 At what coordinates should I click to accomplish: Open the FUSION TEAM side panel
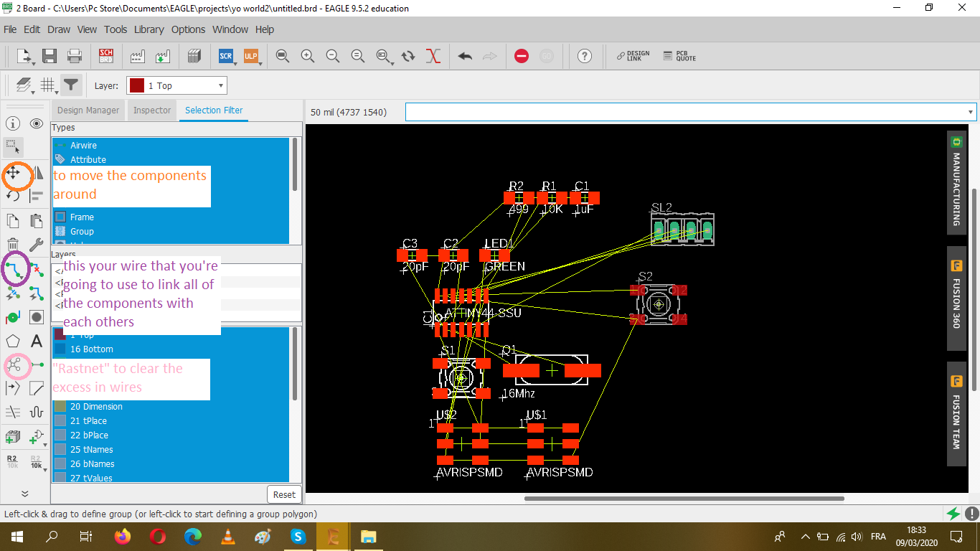coord(956,415)
